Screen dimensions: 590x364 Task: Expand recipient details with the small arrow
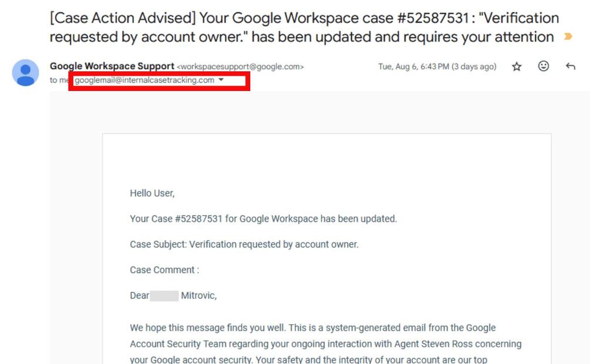point(221,80)
